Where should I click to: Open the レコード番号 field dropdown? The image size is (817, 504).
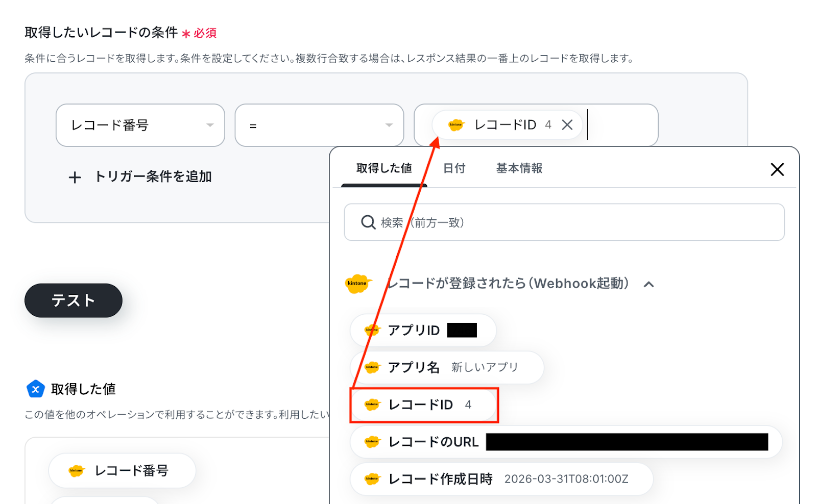(x=140, y=125)
